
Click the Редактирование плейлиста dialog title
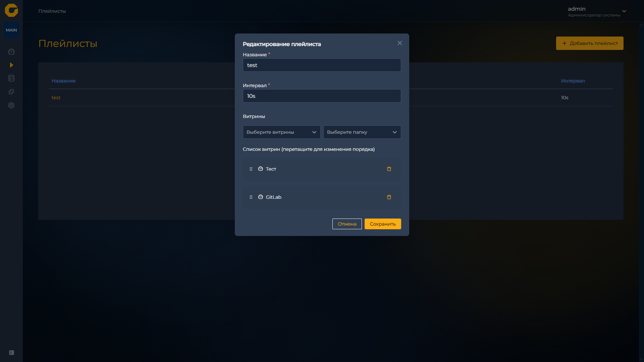tap(282, 44)
